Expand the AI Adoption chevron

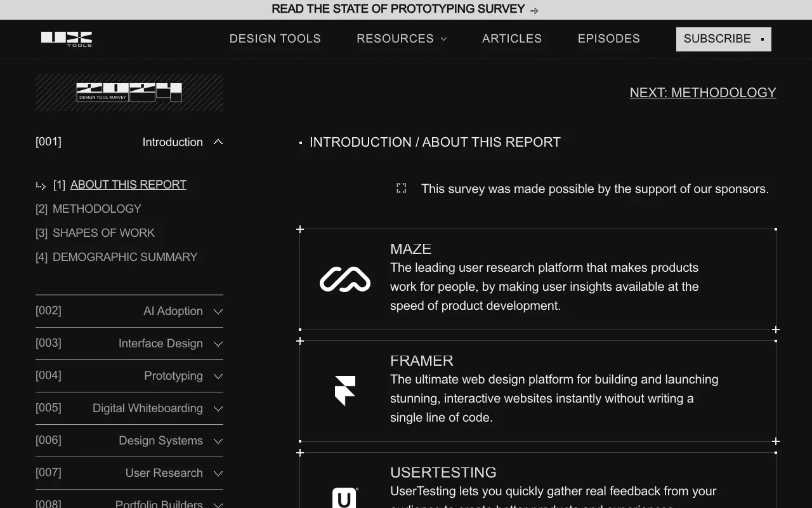tap(218, 312)
